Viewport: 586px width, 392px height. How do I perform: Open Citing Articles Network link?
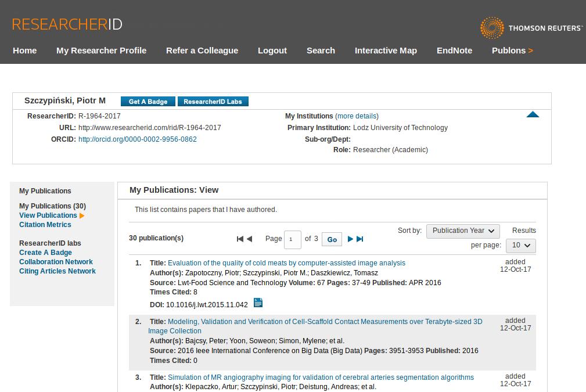click(57, 271)
